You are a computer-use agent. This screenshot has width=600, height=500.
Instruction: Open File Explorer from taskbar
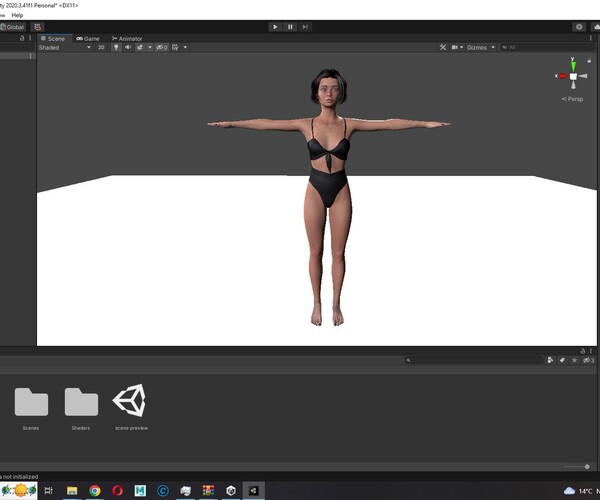coord(72,490)
